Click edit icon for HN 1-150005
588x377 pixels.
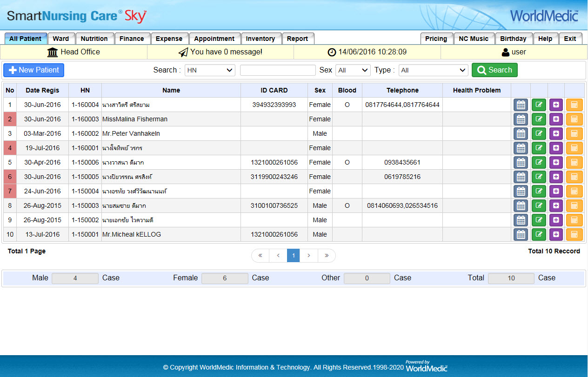click(539, 177)
